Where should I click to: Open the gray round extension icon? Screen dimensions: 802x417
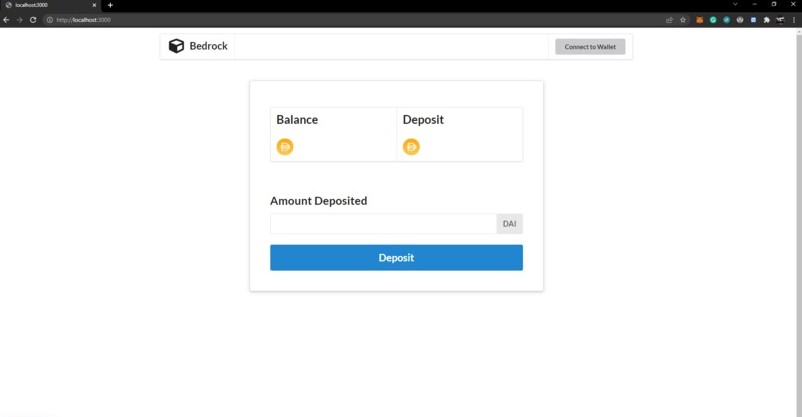(740, 20)
